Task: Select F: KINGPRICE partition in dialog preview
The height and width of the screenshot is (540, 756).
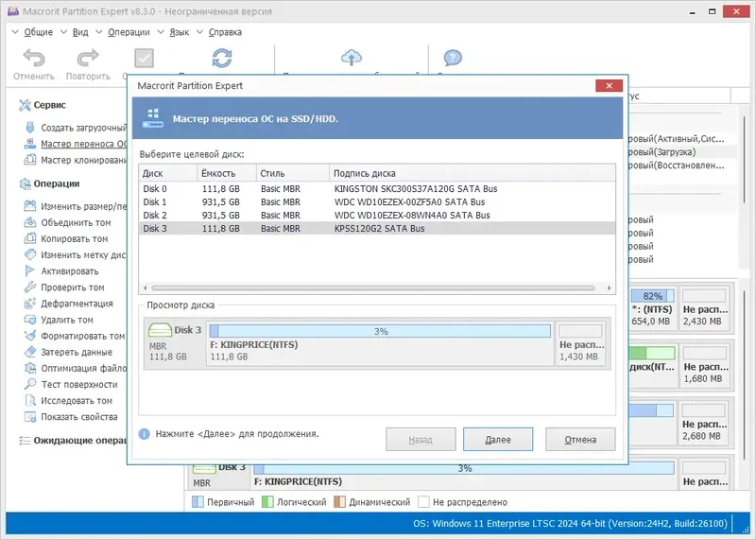Action: tap(380, 343)
